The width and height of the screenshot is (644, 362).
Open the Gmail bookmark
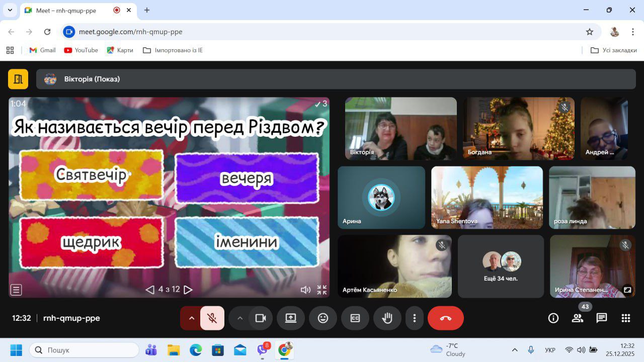(43, 50)
